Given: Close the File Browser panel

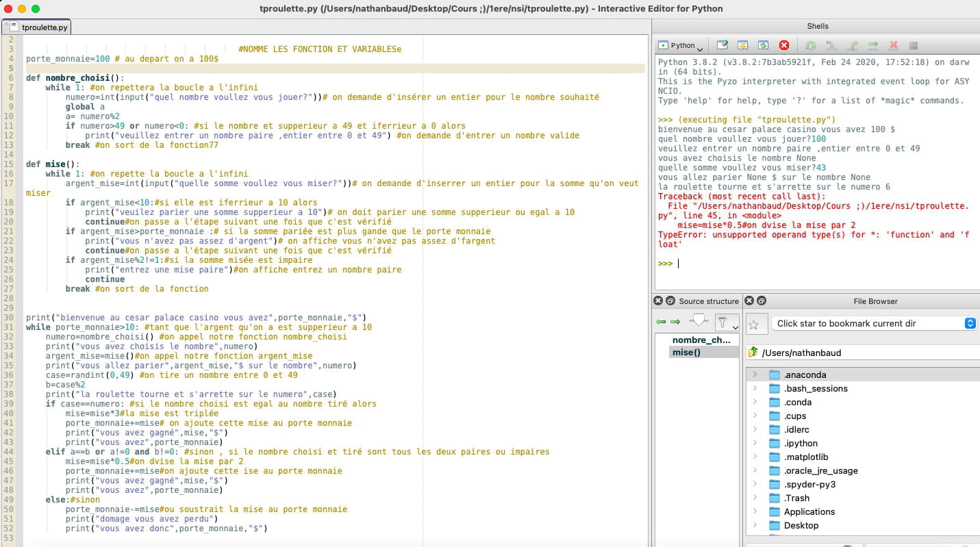Looking at the screenshot, I should [x=749, y=301].
